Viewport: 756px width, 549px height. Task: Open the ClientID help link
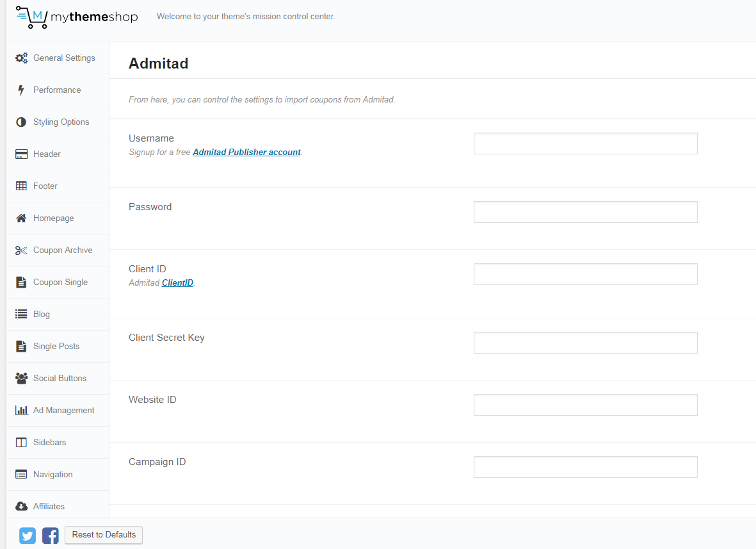click(177, 283)
